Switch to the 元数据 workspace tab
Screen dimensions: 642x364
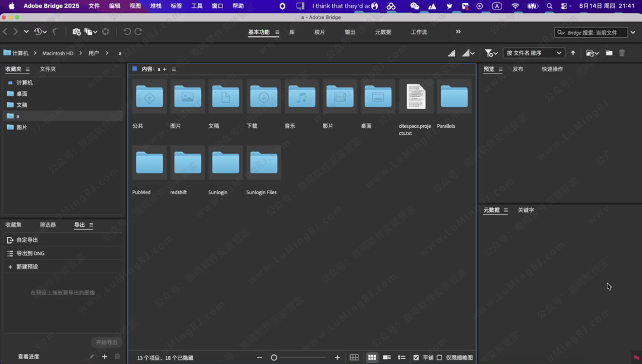click(x=383, y=32)
